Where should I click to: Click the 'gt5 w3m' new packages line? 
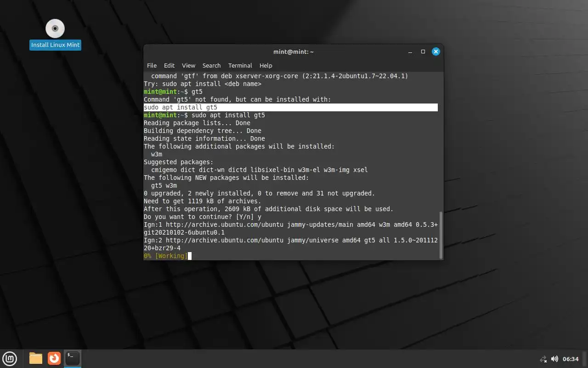164,185
